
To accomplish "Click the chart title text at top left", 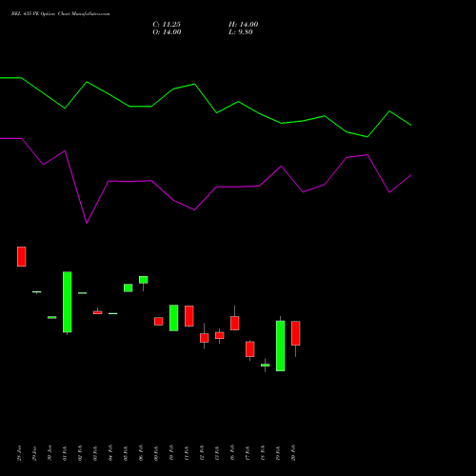I will tap(60, 14).
